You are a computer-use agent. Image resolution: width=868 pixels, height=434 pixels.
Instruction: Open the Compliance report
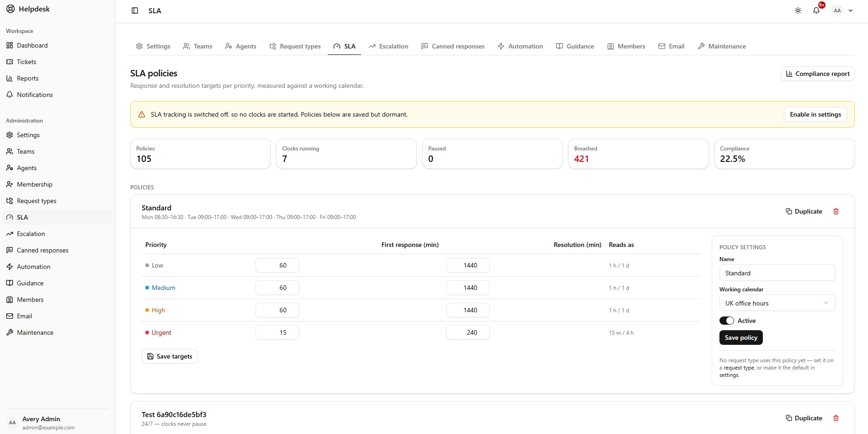(818, 74)
